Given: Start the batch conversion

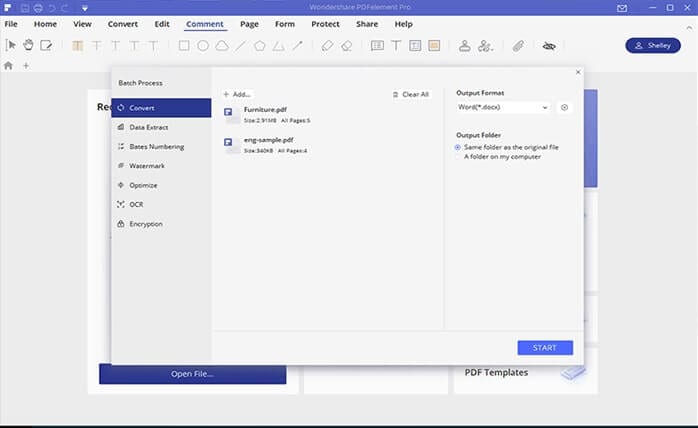Looking at the screenshot, I should (x=545, y=348).
